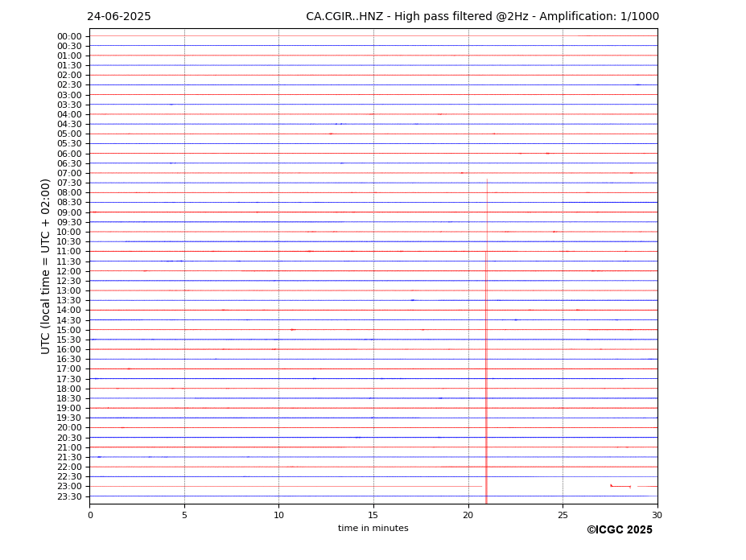The image size is (746, 560).
Task: Click the 15:00 time row label
Action: pyautogui.click(x=69, y=330)
